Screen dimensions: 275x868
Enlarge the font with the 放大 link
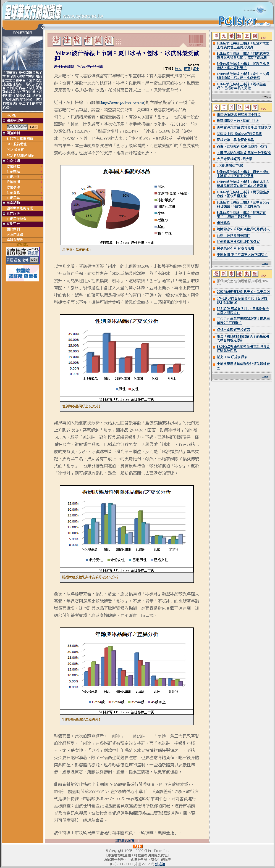click(178, 69)
